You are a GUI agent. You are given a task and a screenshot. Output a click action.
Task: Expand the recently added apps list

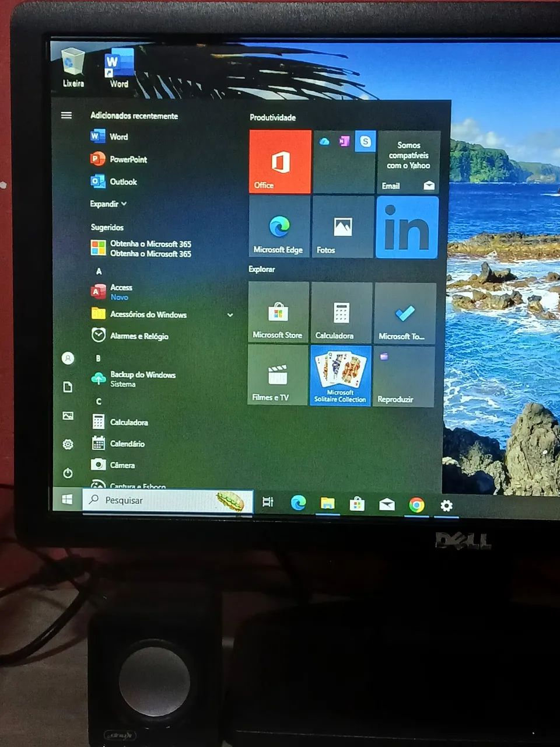(108, 204)
